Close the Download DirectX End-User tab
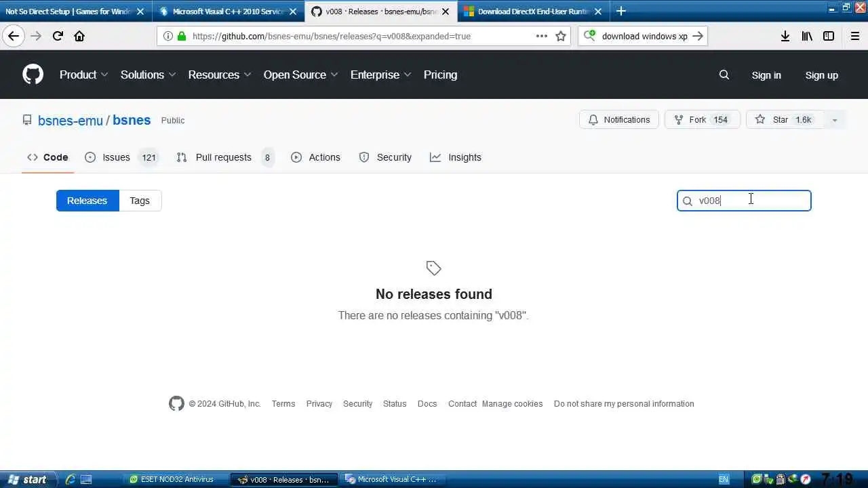This screenshot has width=868, height=488. pyautogui.click(x=598, y=12)
